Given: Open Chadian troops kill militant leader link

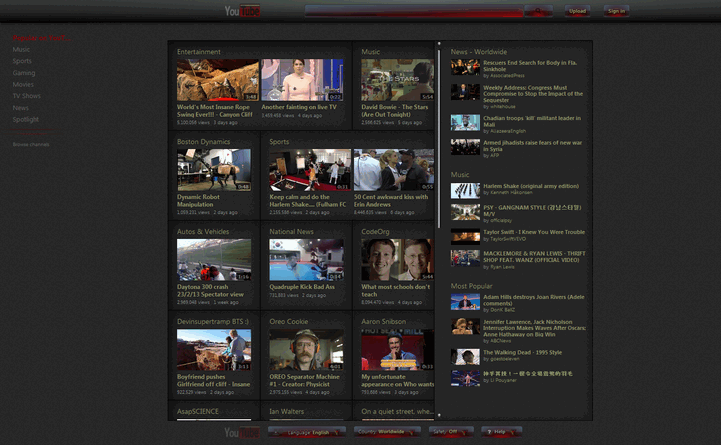Looking at the screenshot, I should (x=532, y=121).
